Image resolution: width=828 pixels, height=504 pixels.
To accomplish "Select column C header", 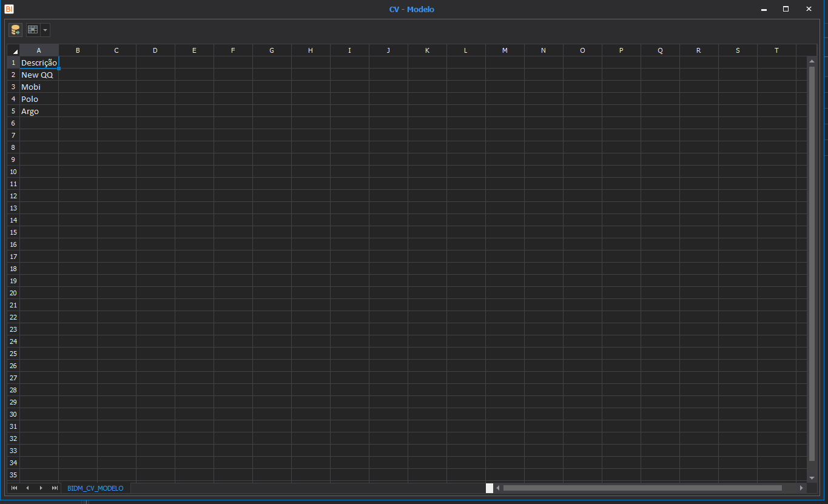I will (x=116, y=50).
